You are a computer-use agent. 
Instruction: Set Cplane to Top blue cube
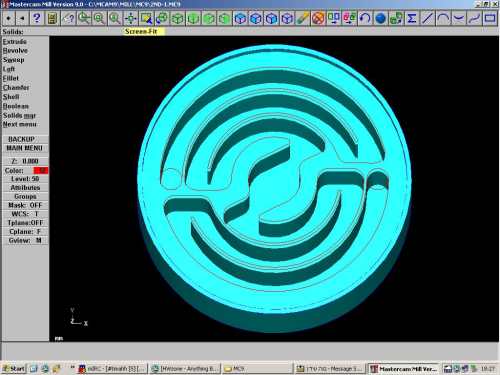tap(256, 18)
